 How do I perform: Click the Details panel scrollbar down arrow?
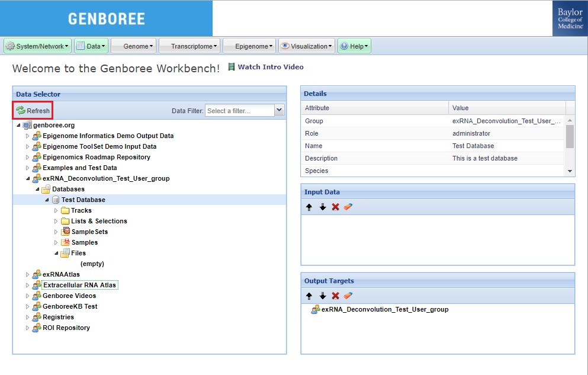coord(570,171)
